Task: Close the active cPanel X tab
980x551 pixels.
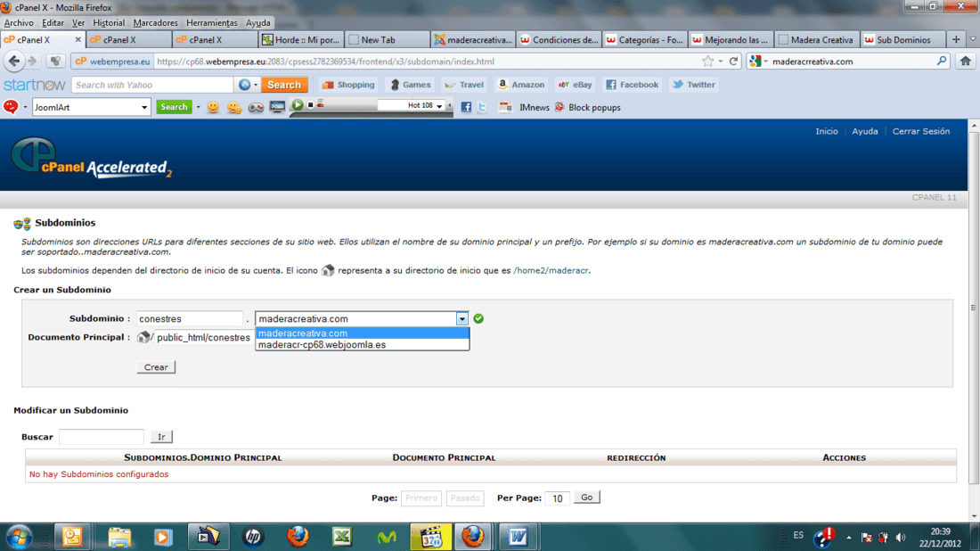Action: point(78,39)
